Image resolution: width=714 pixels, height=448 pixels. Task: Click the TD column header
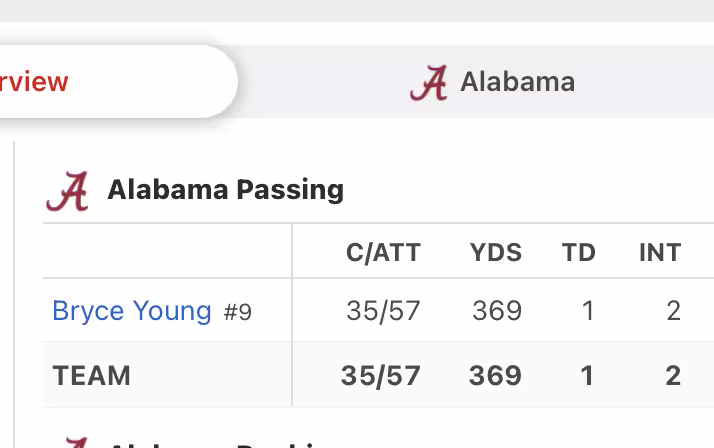pos(579,253)
